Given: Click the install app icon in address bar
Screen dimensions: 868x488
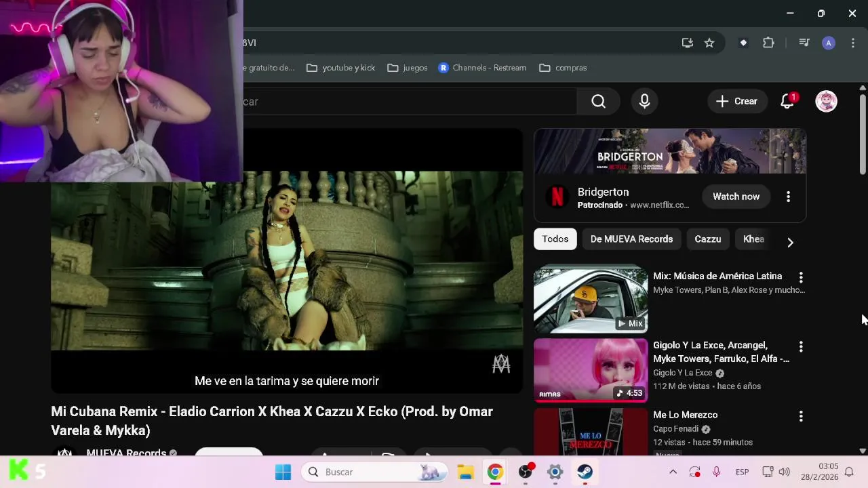Looking at the screenshot, I should click(688, 43).
